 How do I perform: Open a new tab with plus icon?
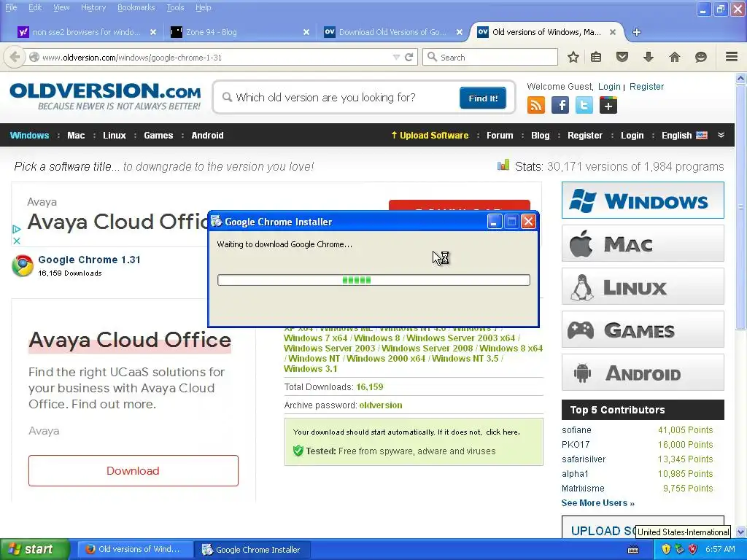point(636,32)
